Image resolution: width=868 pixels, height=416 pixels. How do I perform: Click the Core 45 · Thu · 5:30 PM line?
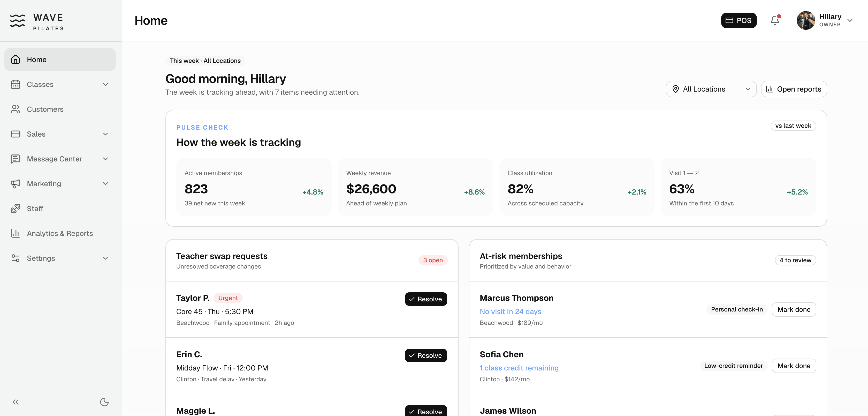[x=215, y=311]
